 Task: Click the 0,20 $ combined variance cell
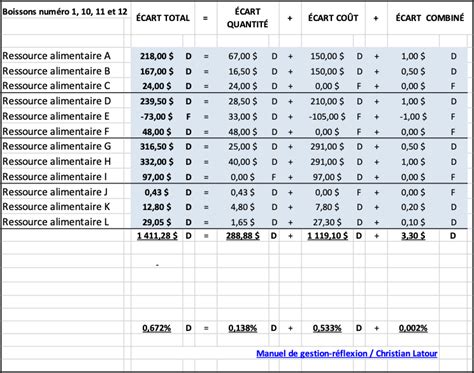click(x=413, y=207)
